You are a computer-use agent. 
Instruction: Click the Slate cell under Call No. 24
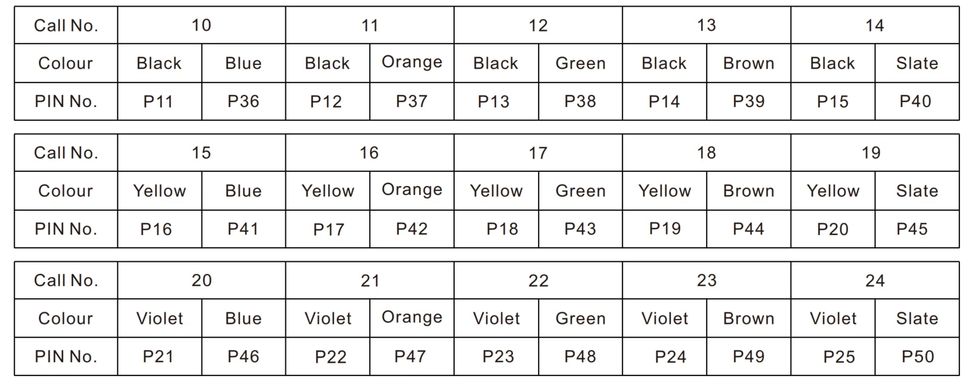(x=917, y=318)
